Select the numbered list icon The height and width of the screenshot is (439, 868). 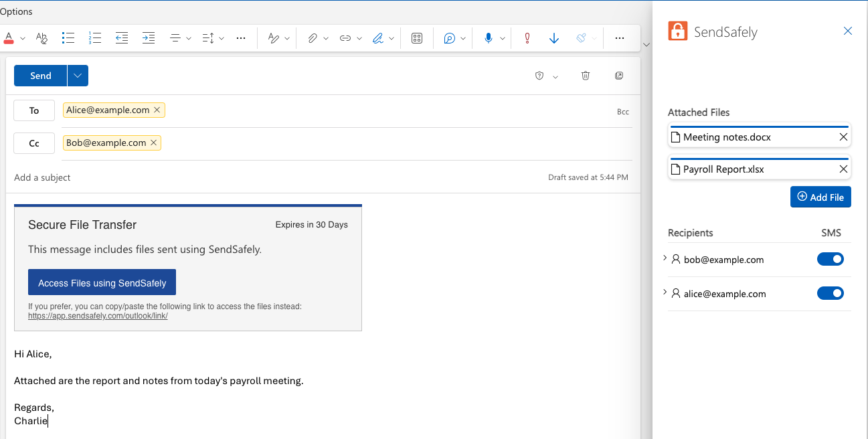coord(94,38)
